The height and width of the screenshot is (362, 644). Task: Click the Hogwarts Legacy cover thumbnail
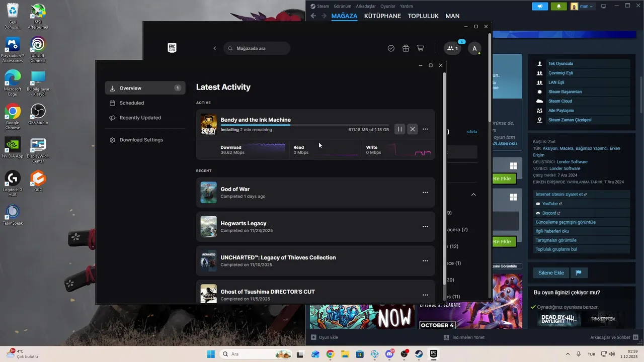tap(209, 227)
